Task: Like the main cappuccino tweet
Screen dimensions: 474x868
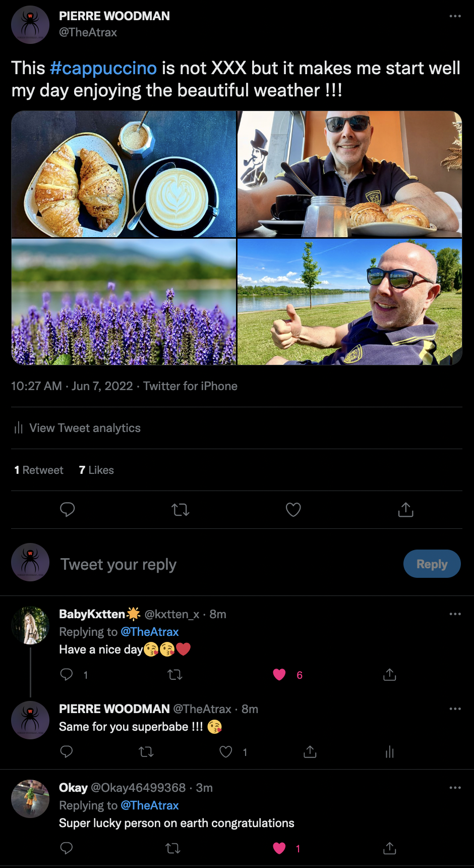Action: pyautogui.click(x=293, y=510)
